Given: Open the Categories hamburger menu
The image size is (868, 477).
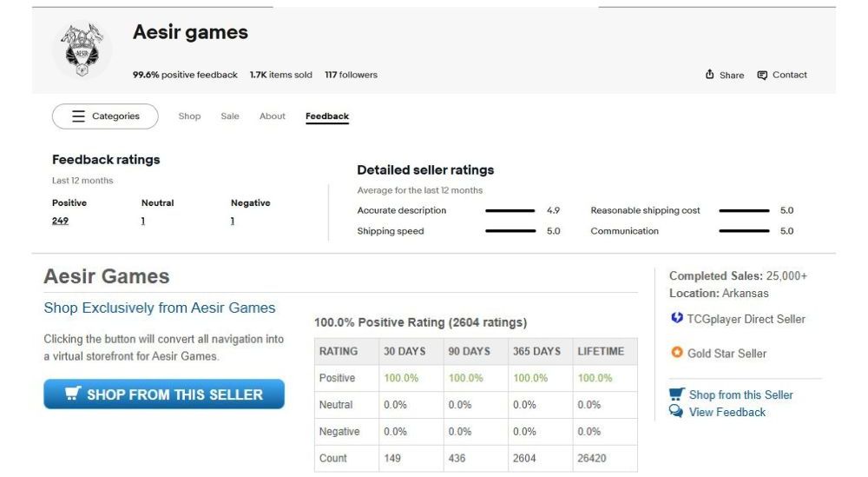Looking at the screenshot, I should [105, 116].
